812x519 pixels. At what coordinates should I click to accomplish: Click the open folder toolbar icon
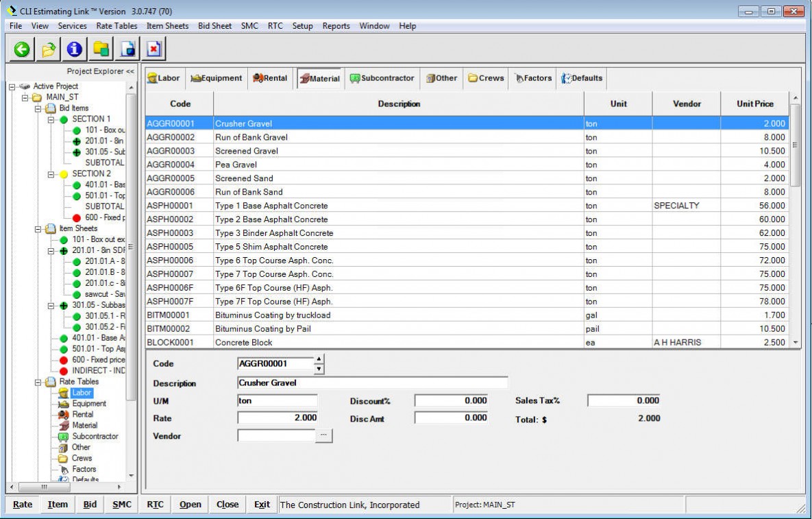point(48,50)
